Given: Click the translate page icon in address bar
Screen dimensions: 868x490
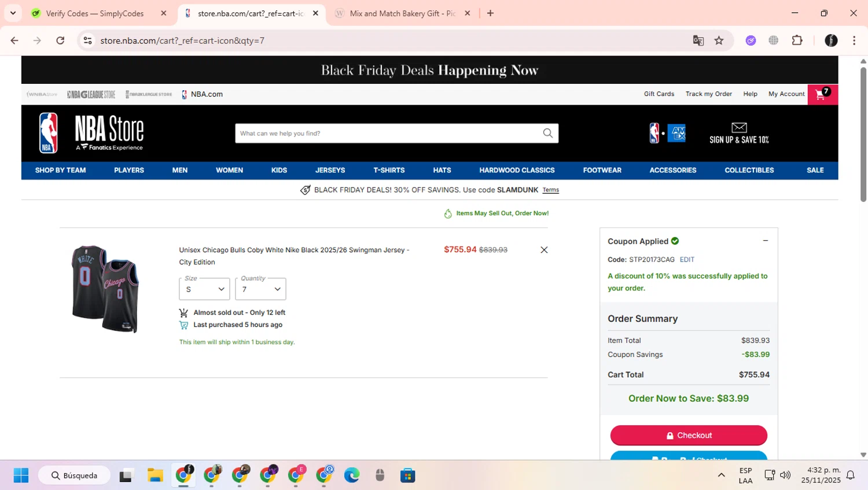Looking at the screenshot, I should coord(698,40).
